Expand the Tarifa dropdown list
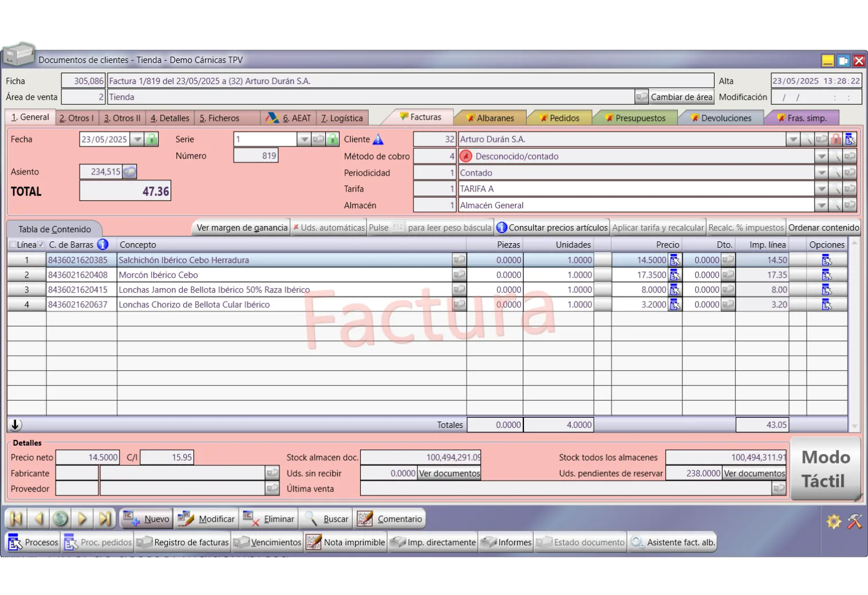 821,189
